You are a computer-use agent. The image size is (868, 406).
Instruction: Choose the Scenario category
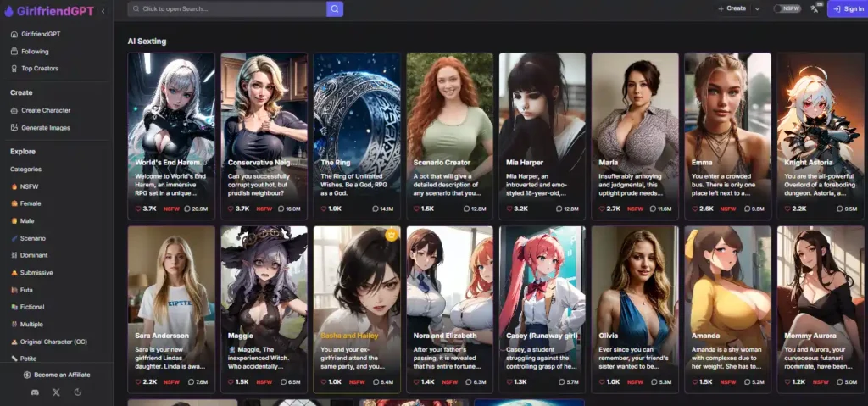(x=33, y=238)
